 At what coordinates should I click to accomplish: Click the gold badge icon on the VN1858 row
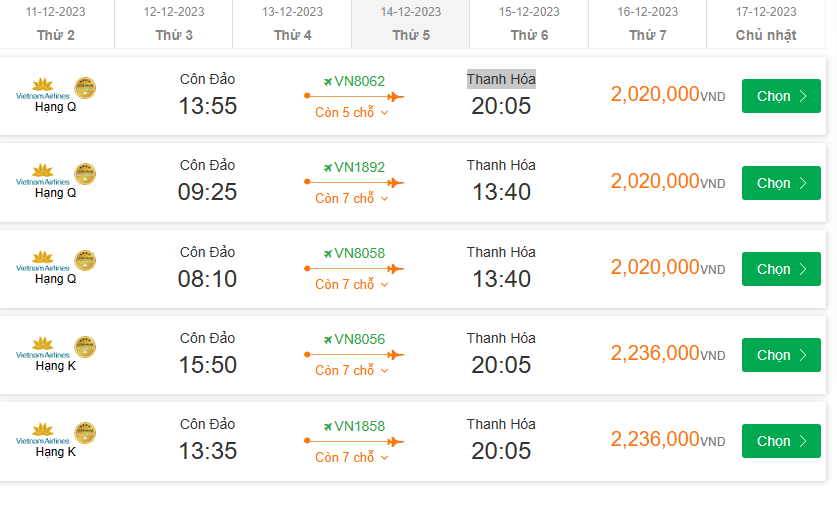tap(86, 433)
